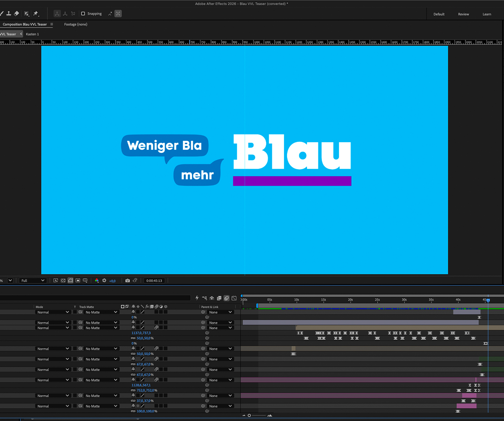Screen dimensions: 504x421
Task: Select the Kasten 1 breadcrumb tab
Action: tap(32, 34)
